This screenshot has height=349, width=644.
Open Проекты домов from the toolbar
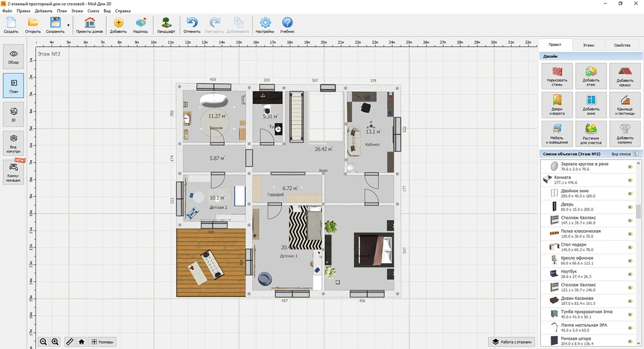pyautogui.click(x=90, y=25)
